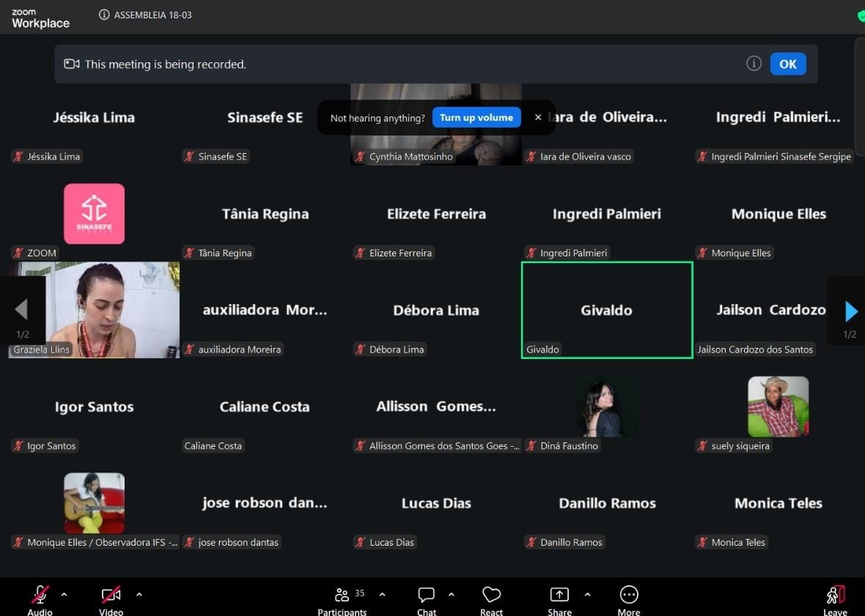Click the Share screen icon
The image size is (865, 616).
559,595
